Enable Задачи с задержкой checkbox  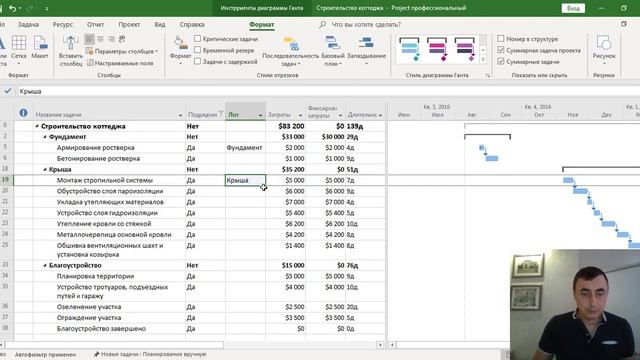pos(198,62)
